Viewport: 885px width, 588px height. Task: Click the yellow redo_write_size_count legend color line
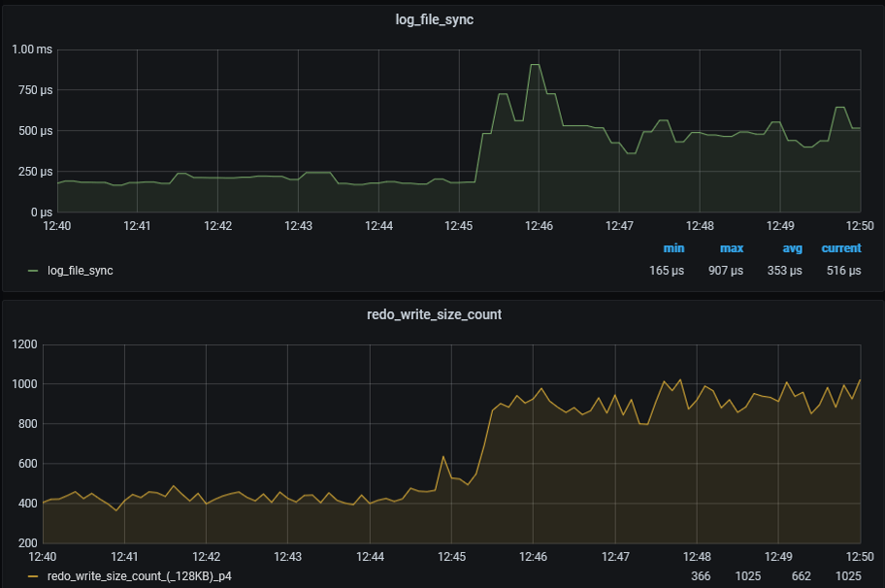pyautogui.click(x=34, y=576)
